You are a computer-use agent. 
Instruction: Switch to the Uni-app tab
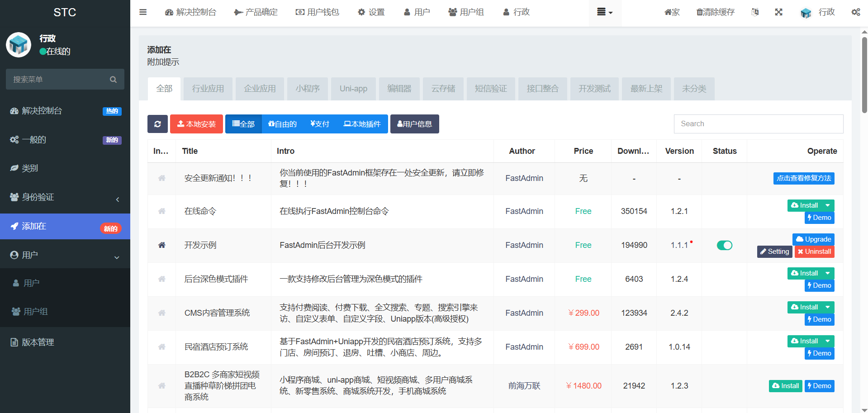click(354, 89)
